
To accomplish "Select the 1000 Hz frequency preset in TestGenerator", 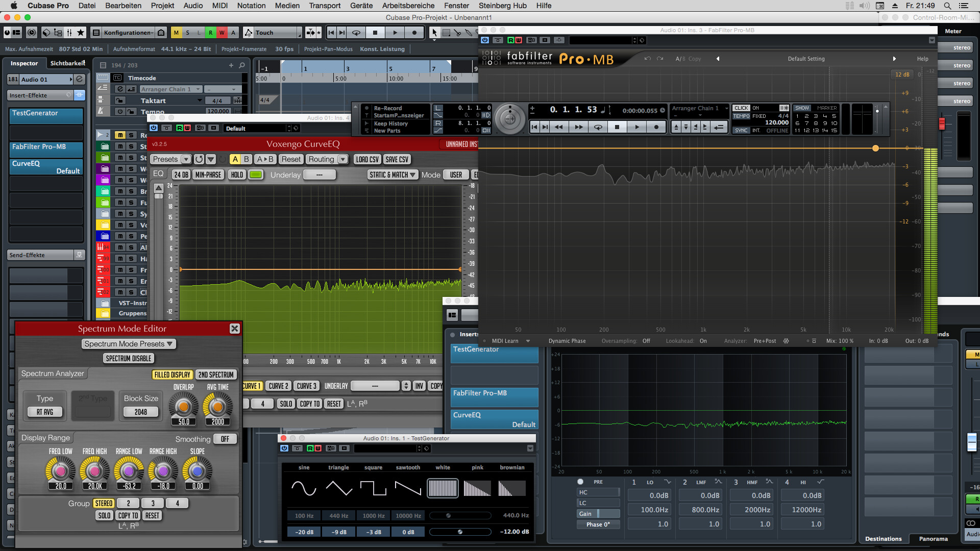I will coord(374,515).
